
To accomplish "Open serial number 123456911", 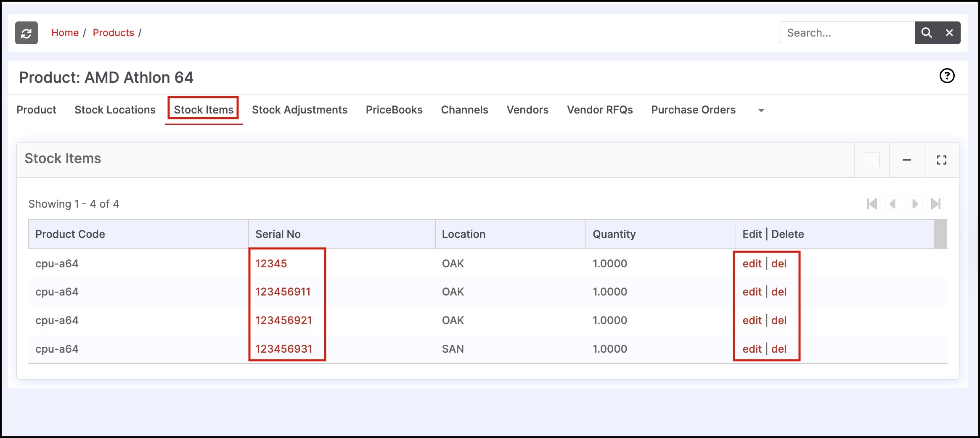I will click(283, 292).
